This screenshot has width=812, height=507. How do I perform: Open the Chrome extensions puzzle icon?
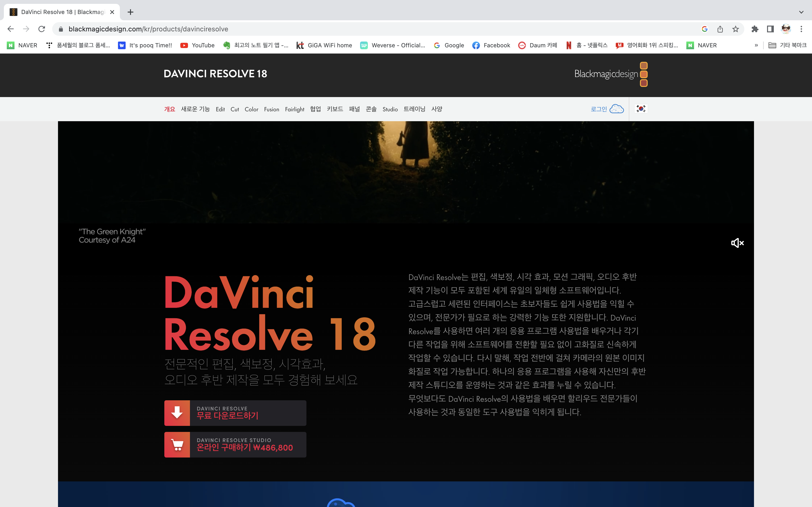tap(755, 29)
